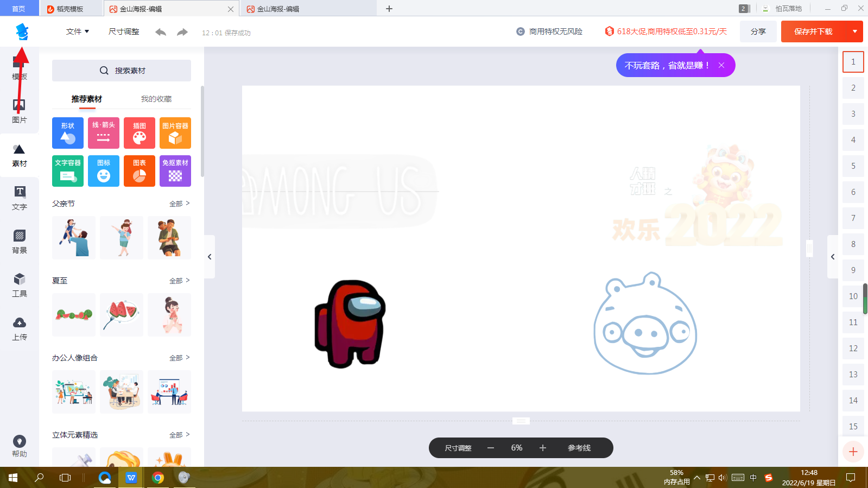Undo the last action with the left arrow
The height and width of the screenshot is (488, 868).
[161, 32]
